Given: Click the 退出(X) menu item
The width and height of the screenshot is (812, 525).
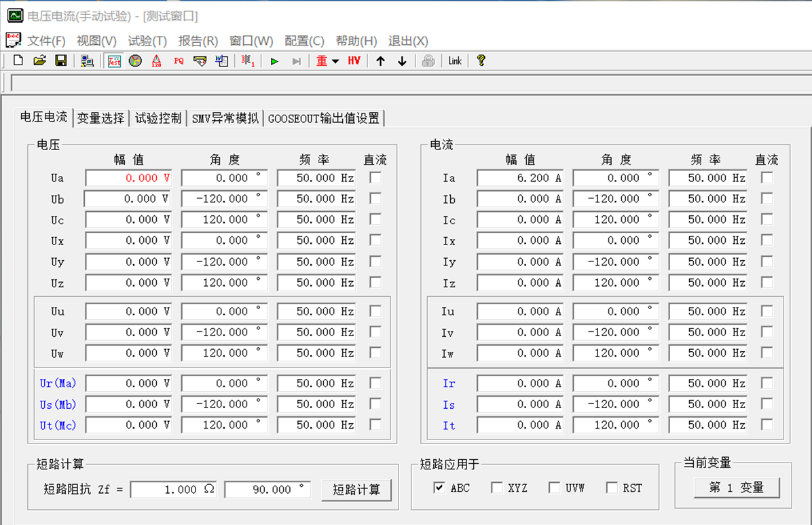Looking at the screenshot, I should point(408,41).
